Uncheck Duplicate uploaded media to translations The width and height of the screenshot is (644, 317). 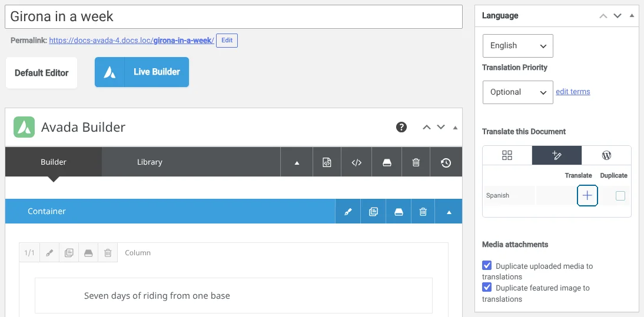(487, 265)
